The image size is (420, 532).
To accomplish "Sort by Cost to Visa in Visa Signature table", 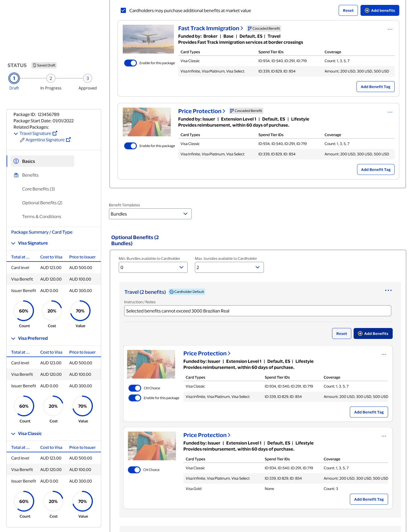I will pyautogui.click(x=51, y=257).
